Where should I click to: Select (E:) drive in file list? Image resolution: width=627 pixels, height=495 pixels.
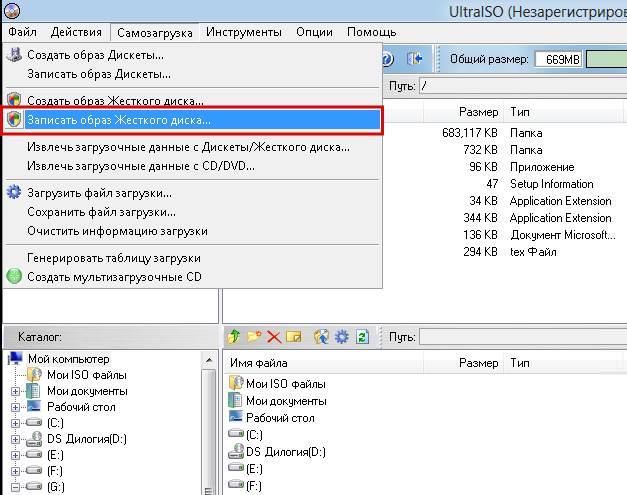pyautogui.click(x=254, y=469)
